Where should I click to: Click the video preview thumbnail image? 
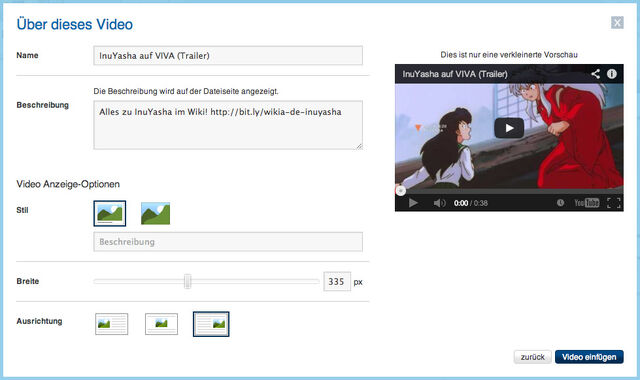pos(509,138)
